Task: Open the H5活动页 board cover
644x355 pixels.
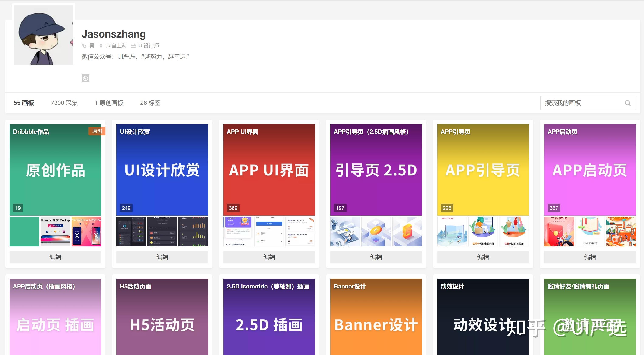Action: tap(162, 317)
